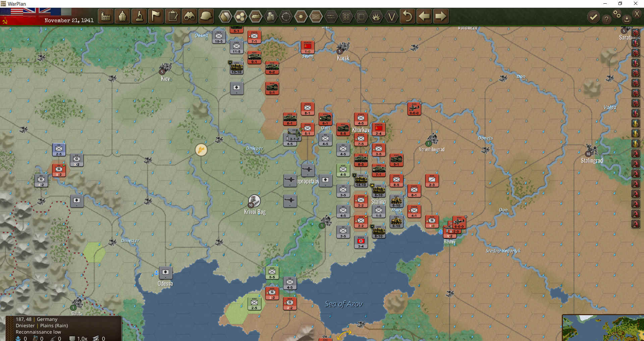Undo the last move
Image resolution: width=644 pixels, height=341 pixels.
point(408,16)
